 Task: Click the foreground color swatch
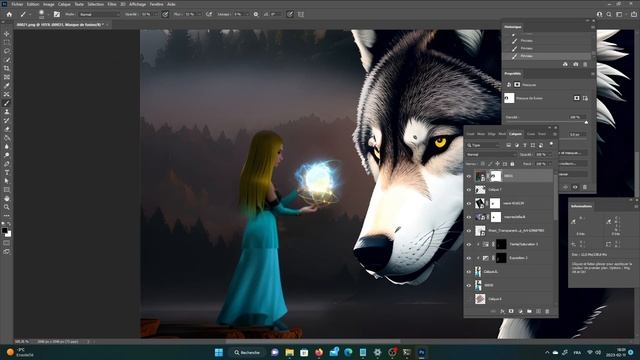4,231
